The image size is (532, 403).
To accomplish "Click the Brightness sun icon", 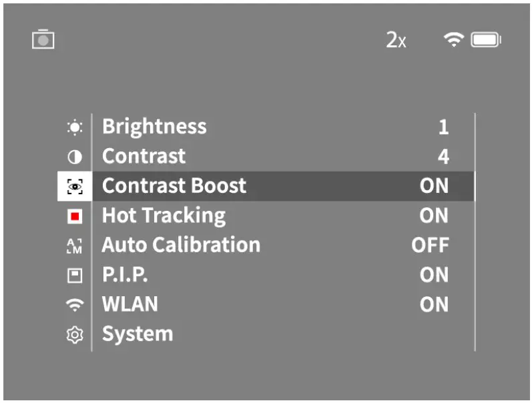I will coord(75,127).
